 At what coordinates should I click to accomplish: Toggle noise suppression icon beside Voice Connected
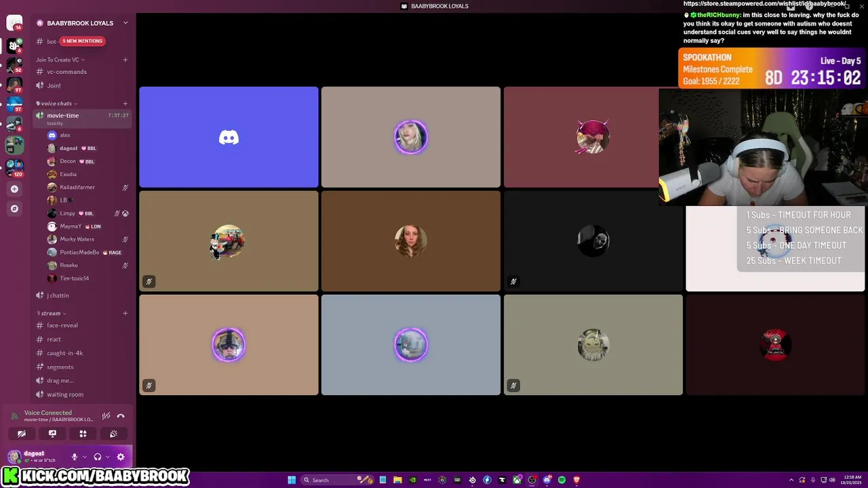(106, 416)
